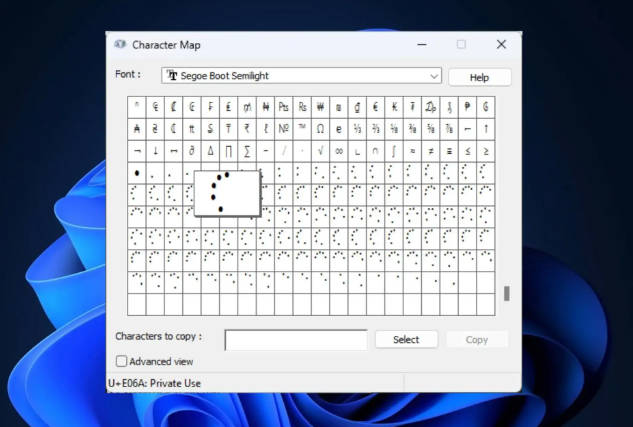The image size is (633, 427).
Task: Pick the infinity ∞ symbol
Action: pos(339,151)
